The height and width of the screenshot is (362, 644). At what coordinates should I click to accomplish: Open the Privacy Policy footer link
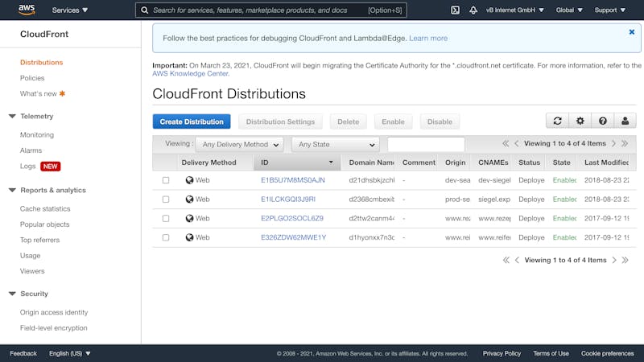502,353
